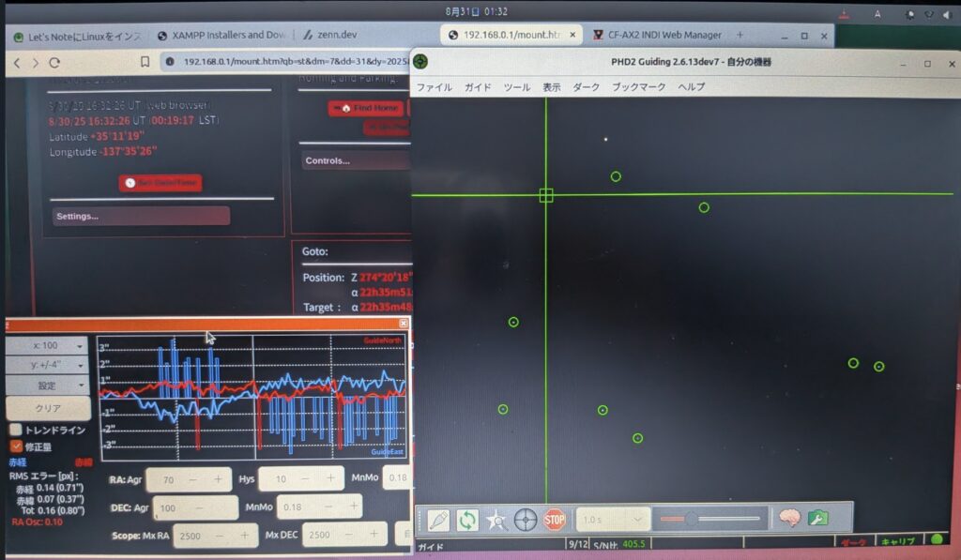Screen dimensions: 961x560
Task: Click the クリア button in graph panel
Action: tap(48, 408)
